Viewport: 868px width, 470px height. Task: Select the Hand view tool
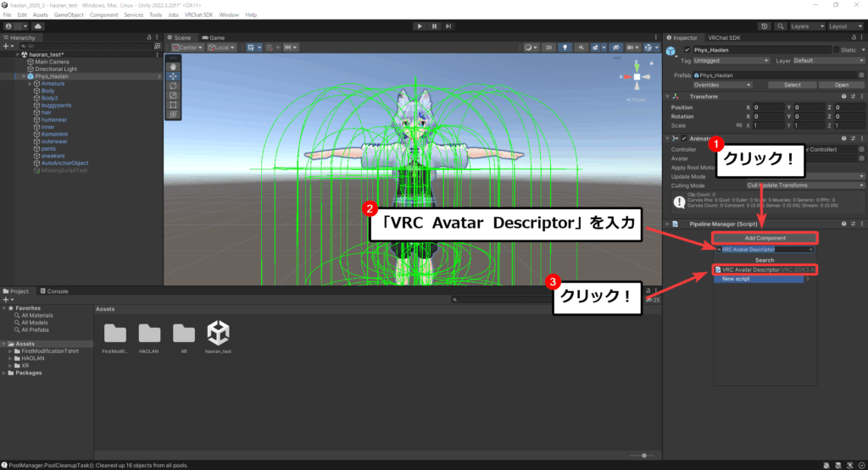[x=173, y=67]
